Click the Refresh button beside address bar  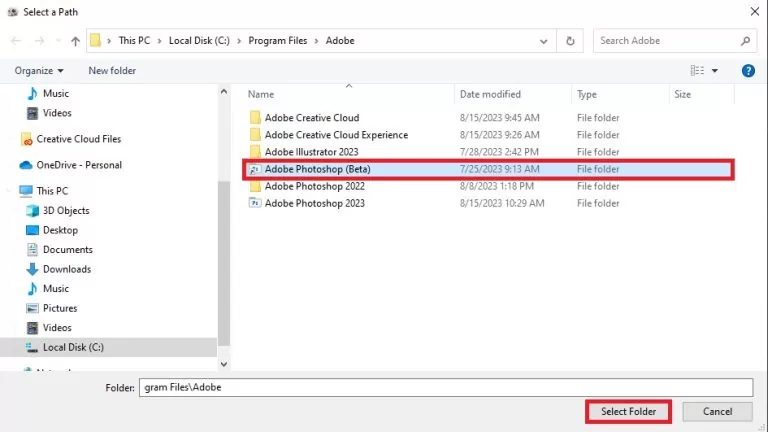(570, 41)
